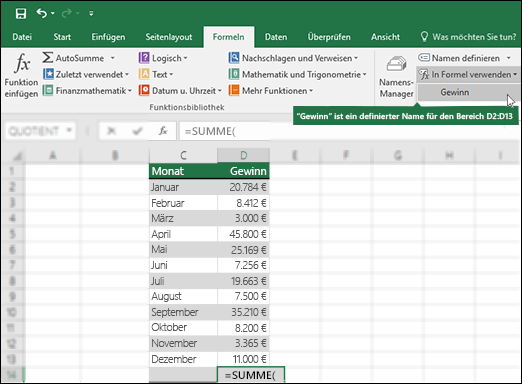Click Namen definieren button
The width and height of the screenshot is (522, 384).
[x=459, y=58]
